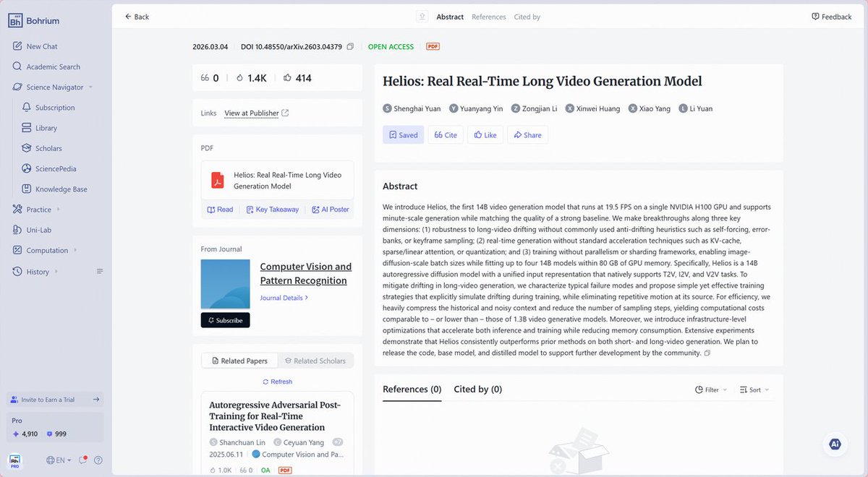The image size is (868, 477).
Task: Select the Related Scholars tab
Action: tap(315, 361)
